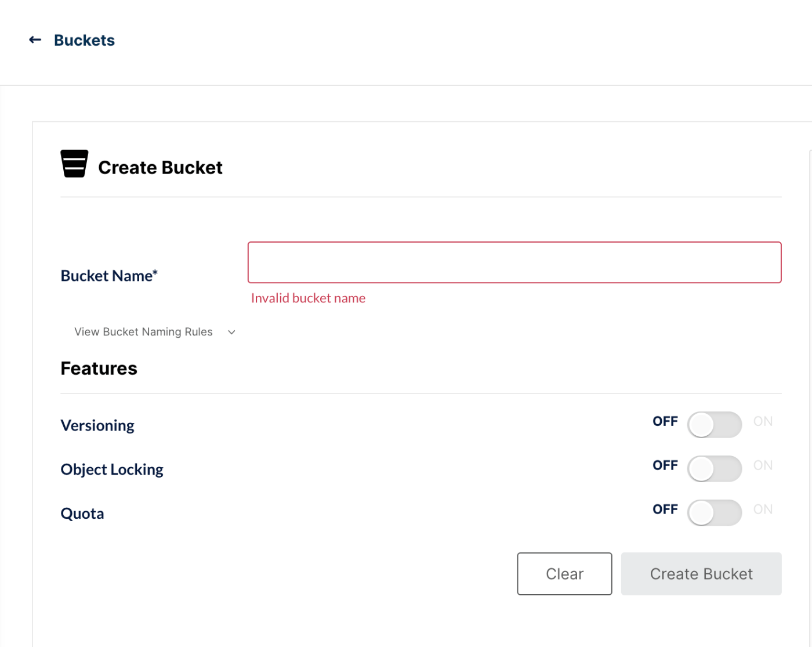Click the Versioning feature label
The width and height of the screenshot is (812, 647).
[x=97, y=425]
